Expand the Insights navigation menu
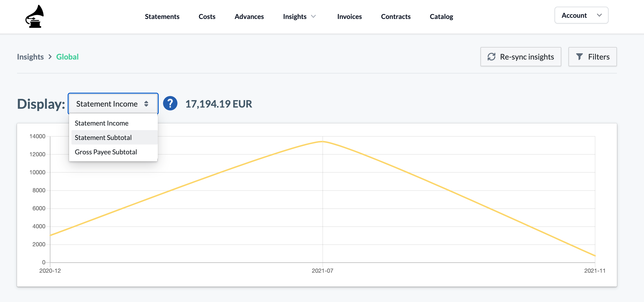Image resolution: width=644 pixels, height=302 pixels. tap(299, 17)
